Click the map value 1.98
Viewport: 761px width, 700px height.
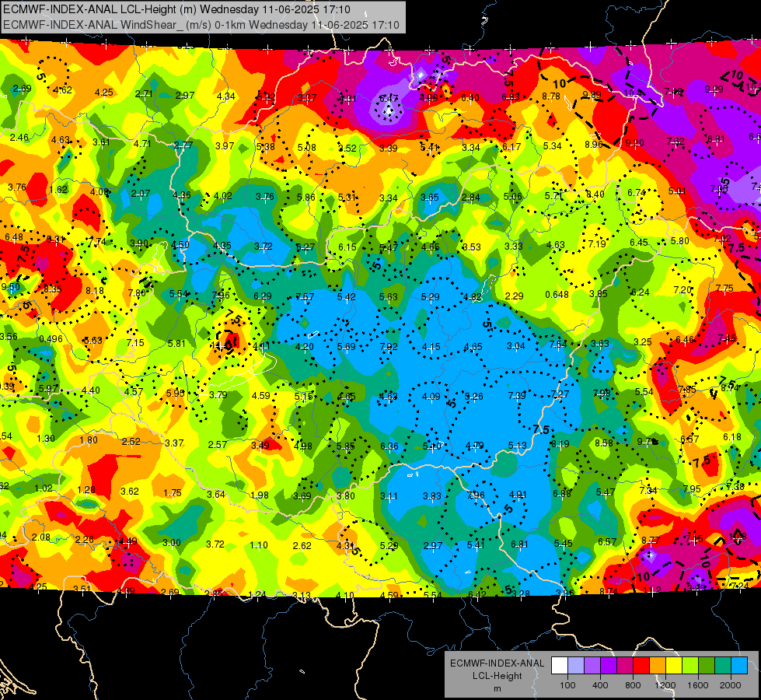259,495
